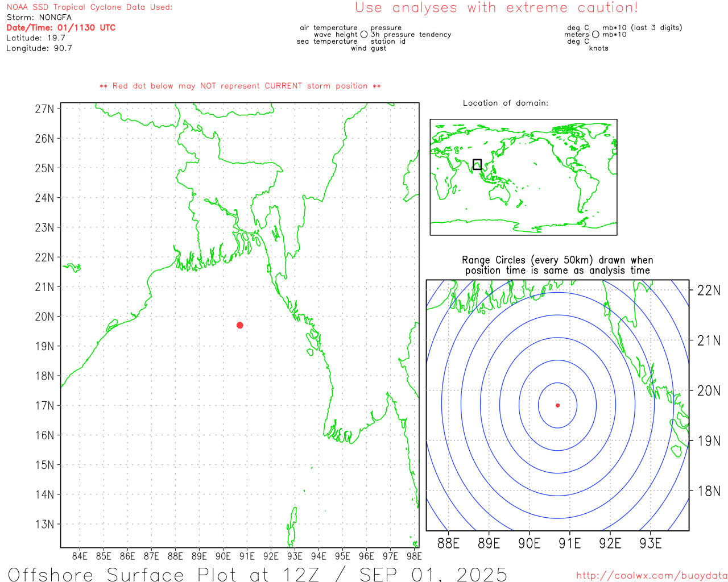Click the world overview thumbnail map
This screenshot has width=728, height=582.
[x=523, y=177]
